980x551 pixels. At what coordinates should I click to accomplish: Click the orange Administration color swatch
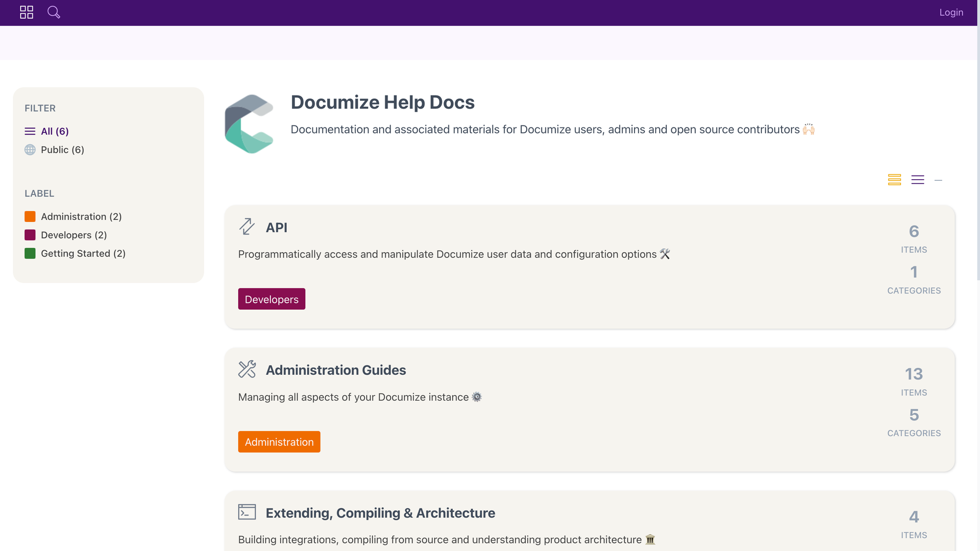[30, 216]
